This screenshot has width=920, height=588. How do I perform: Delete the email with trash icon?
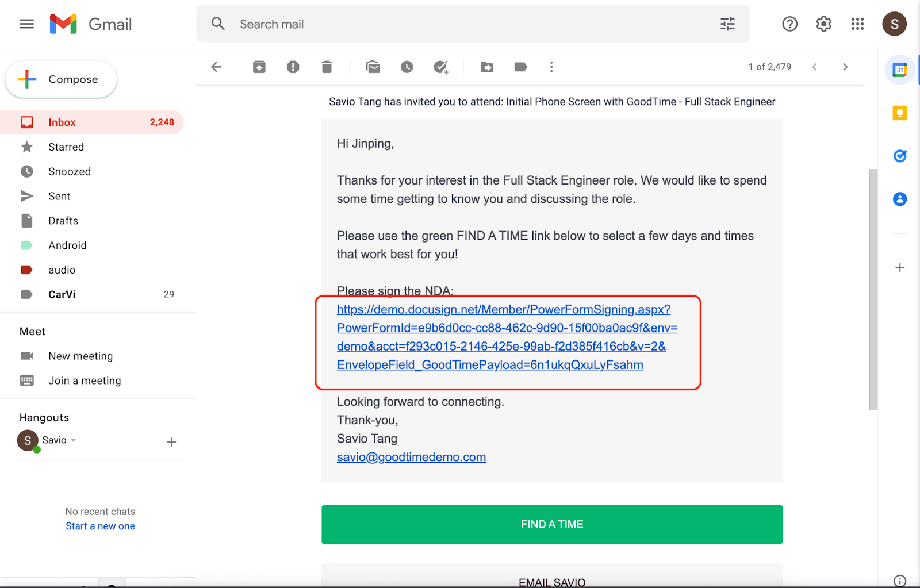327,67
